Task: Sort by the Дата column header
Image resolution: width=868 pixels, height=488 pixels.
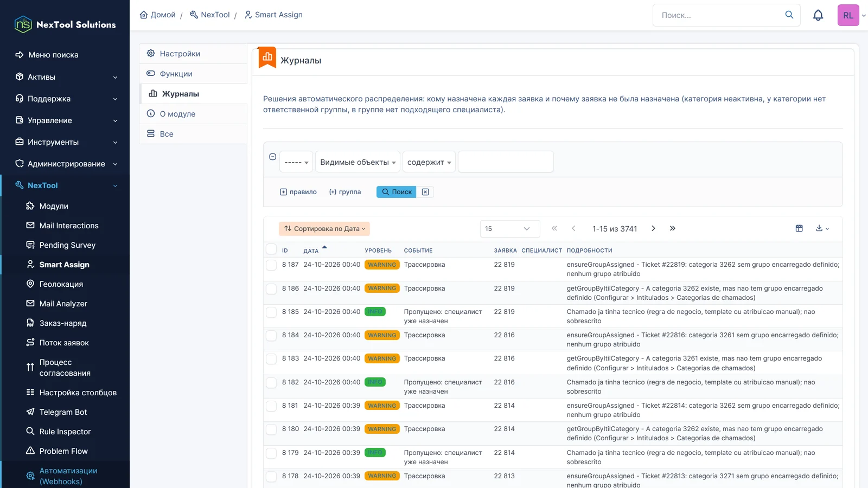Action: 311,251
